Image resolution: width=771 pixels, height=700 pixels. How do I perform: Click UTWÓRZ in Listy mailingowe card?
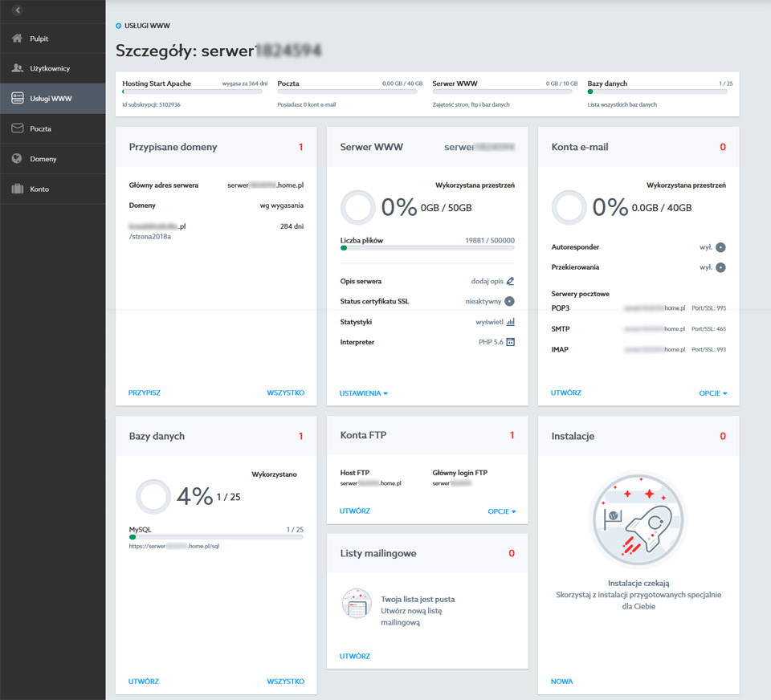[x=354, y=657]
